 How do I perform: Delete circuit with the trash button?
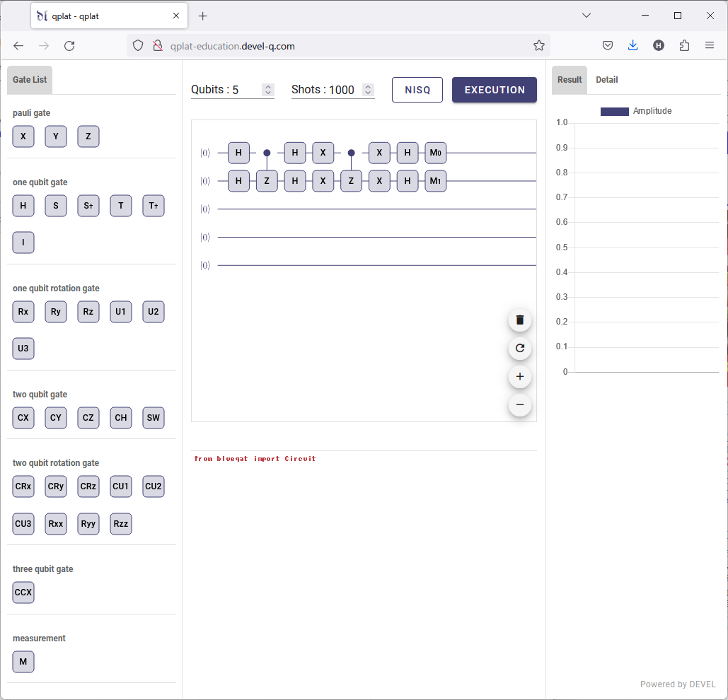pyautogui.click(x=520, y=320)
